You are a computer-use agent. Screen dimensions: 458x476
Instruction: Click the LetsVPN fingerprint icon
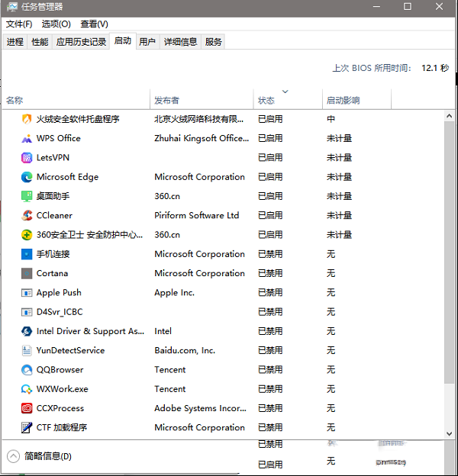coord(27,158)
